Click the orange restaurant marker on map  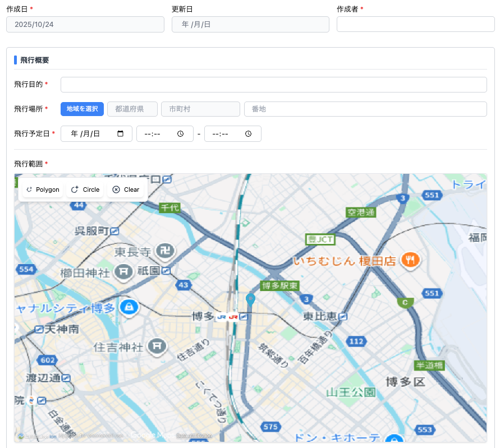pos(411,260)
